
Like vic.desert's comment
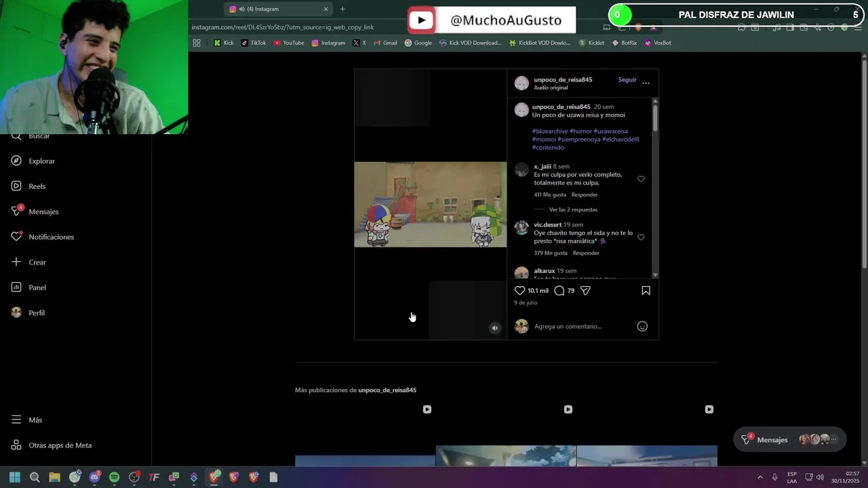(x=641, y=237)
